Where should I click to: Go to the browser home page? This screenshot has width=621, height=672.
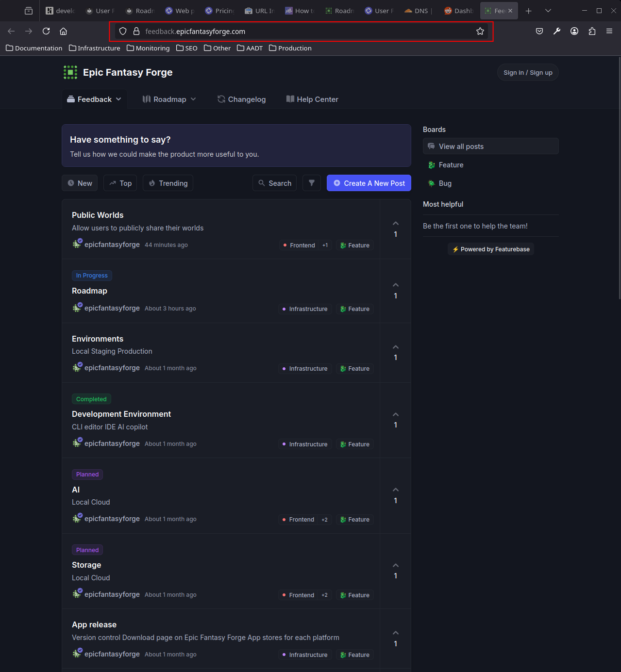[x=63, y=31]
